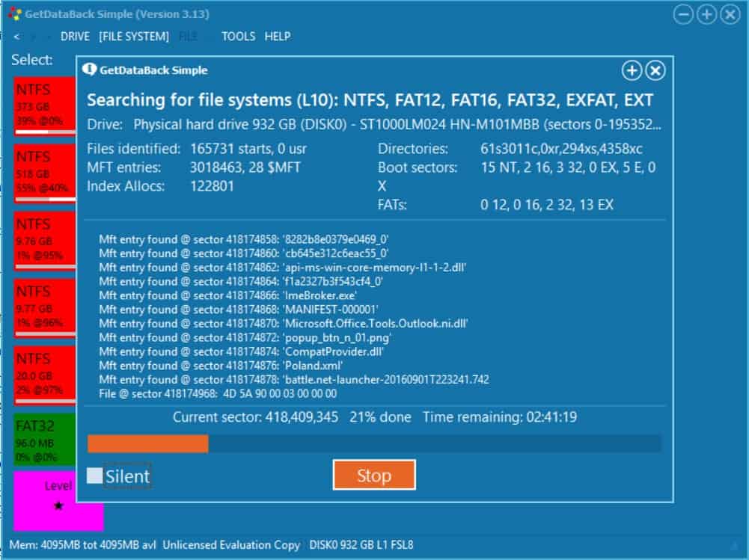Click 'Mem: 4095MB tot 4095MB avl' status
Viewport: 749px width, 560px height.
pos(82,545)
